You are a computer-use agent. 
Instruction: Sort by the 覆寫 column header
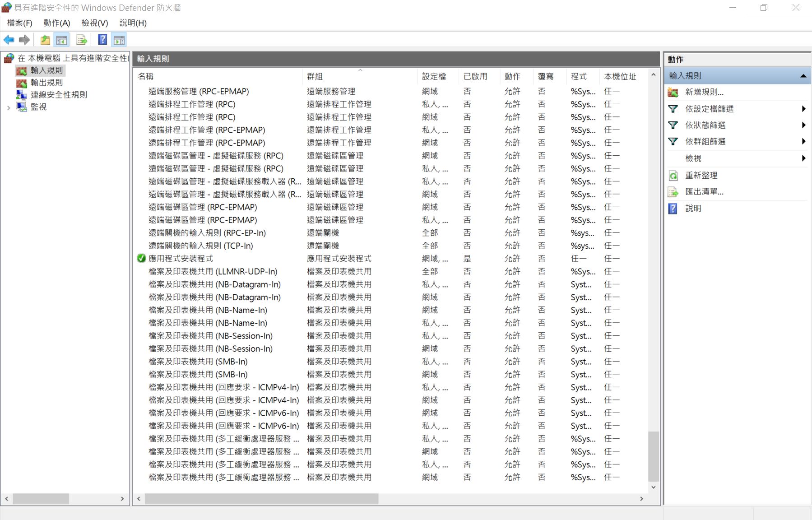tap(550, 76)
